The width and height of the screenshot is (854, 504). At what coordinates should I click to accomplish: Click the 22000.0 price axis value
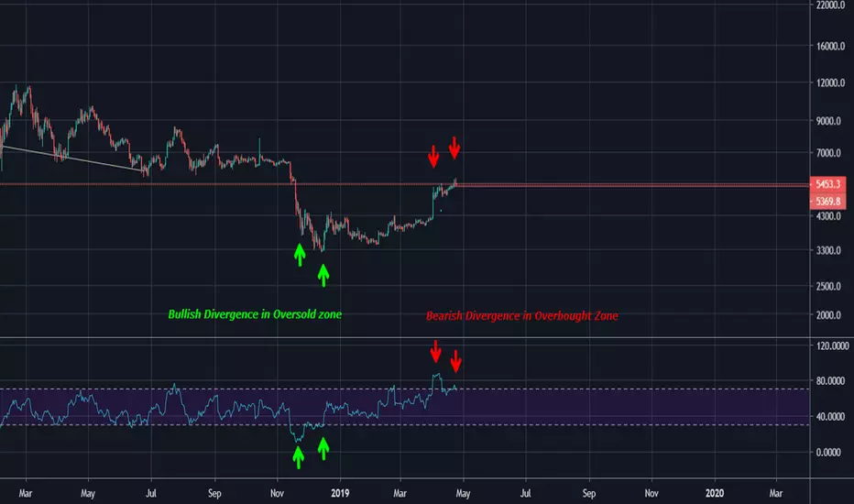point(830,5)
